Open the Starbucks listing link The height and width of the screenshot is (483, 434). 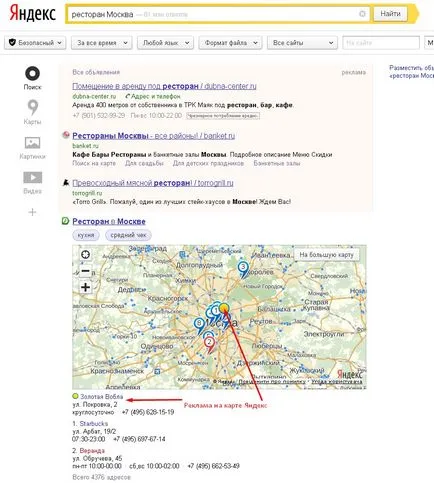coord(94,424)
